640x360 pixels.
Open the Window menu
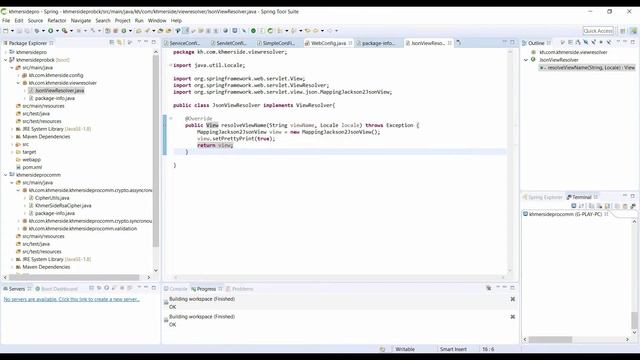pos(157,20)
